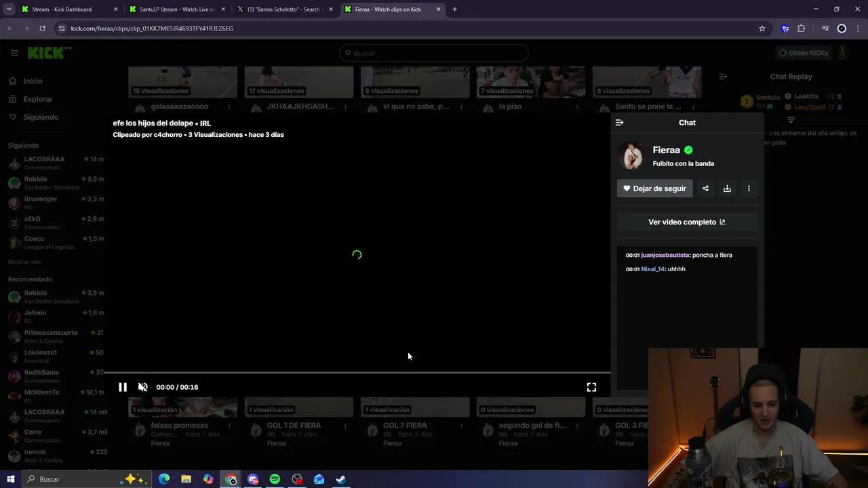Expand Mostrar más in following list

pos(24,262)
